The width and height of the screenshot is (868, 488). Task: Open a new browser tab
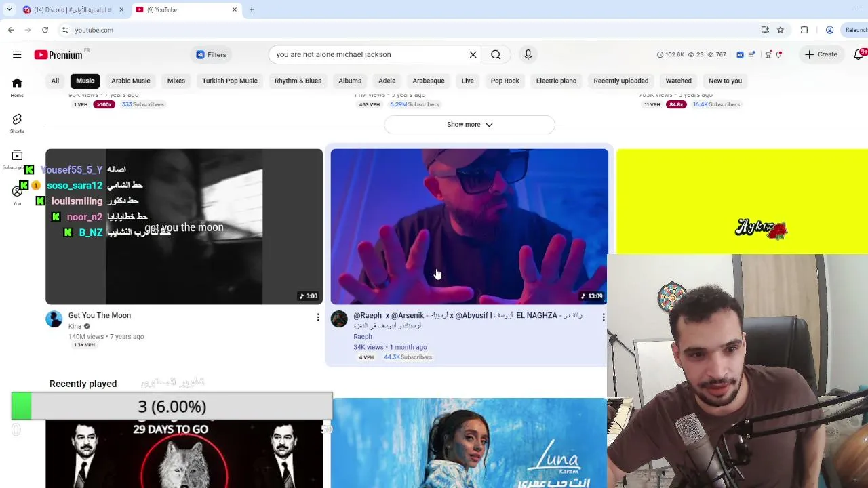point(252,9)
